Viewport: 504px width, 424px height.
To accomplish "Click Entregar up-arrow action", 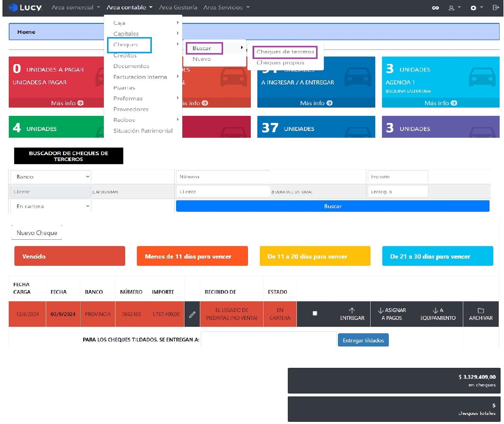I will click(x=352, y=314).
